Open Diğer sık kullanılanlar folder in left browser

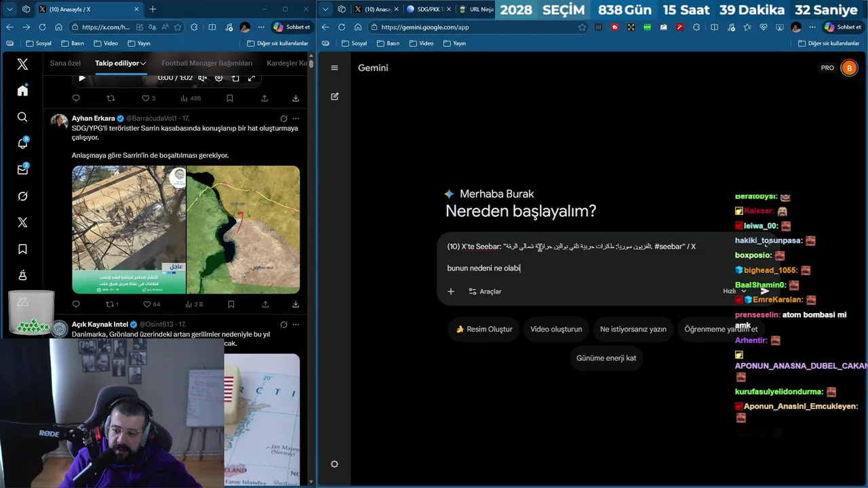click(x=277, y=43)
